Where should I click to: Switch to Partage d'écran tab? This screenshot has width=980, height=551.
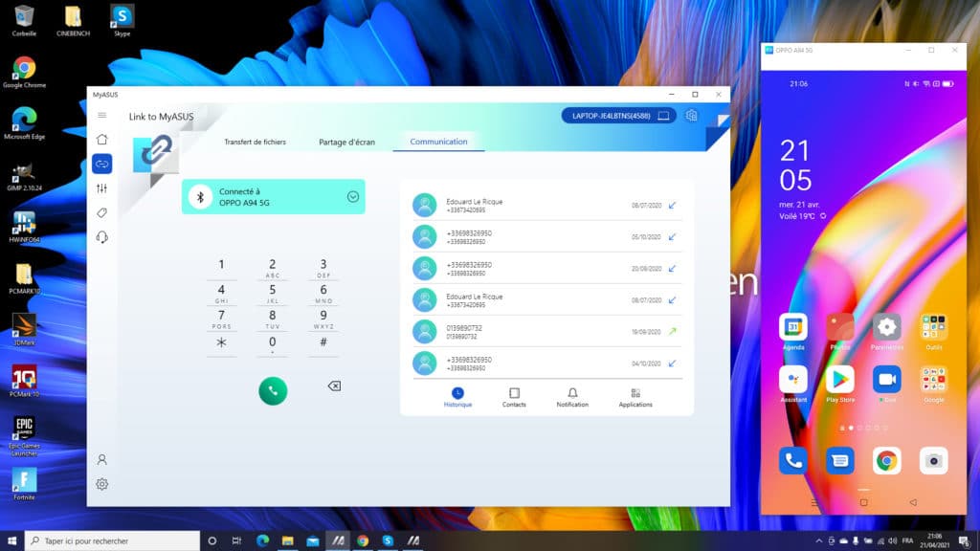coord(346,142)
